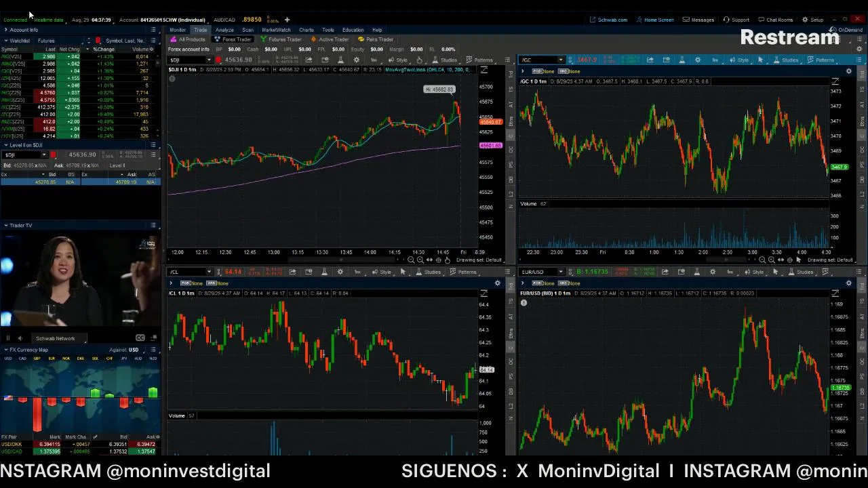The height and width of the screenshot is (488, 868).
Task: Collapse the FX Currency Map section
Action: (x=6, y=350)
